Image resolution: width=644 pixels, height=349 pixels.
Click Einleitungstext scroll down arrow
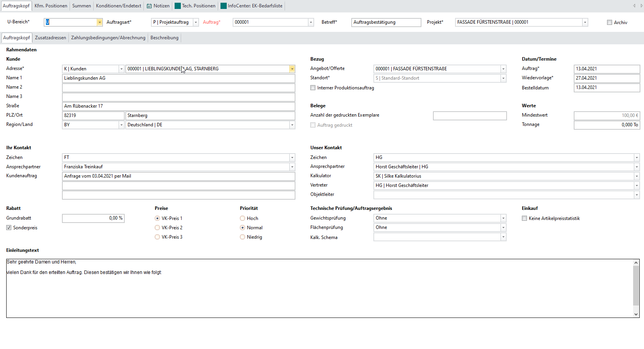pos(636,314)
